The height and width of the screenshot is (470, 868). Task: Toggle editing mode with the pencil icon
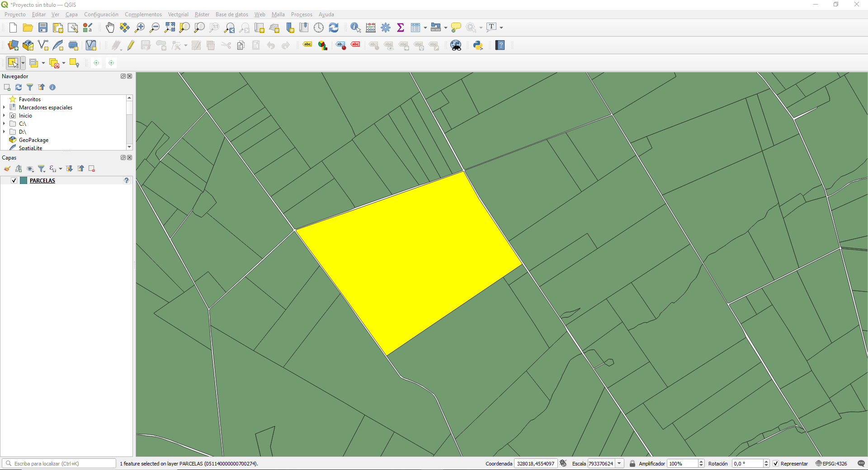[x=131, y=45]
